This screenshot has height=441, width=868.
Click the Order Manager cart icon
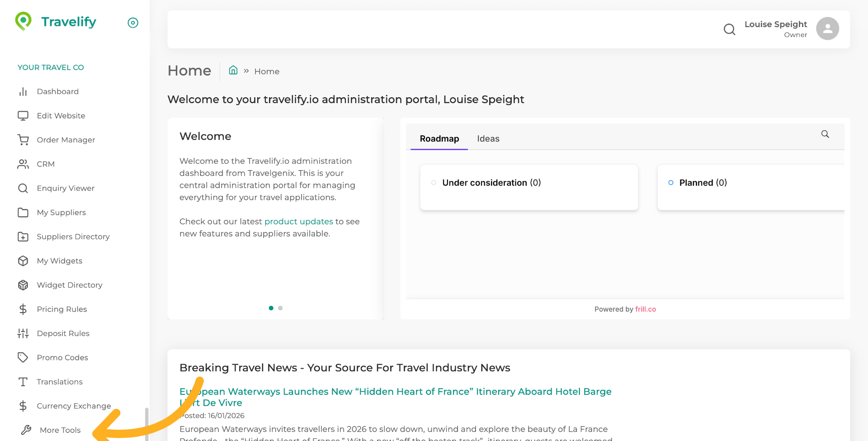click(23, 140)
